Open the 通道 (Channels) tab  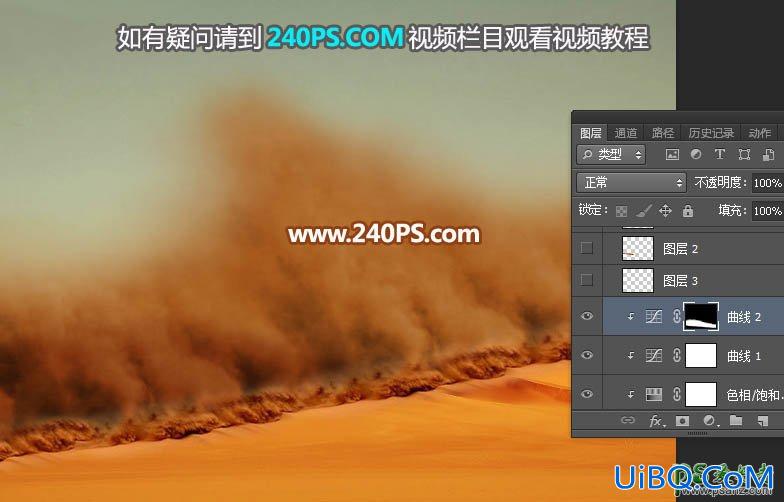click(626, 133)
